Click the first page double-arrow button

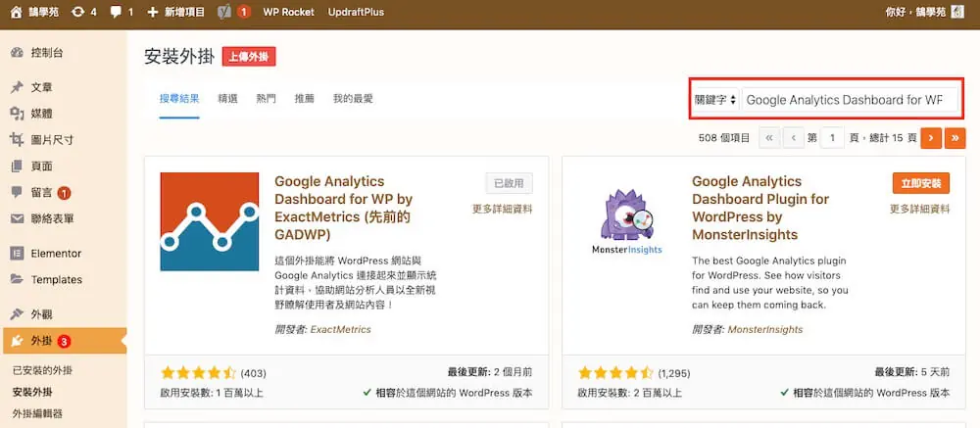pyautogui.click(x=769, y=138)
